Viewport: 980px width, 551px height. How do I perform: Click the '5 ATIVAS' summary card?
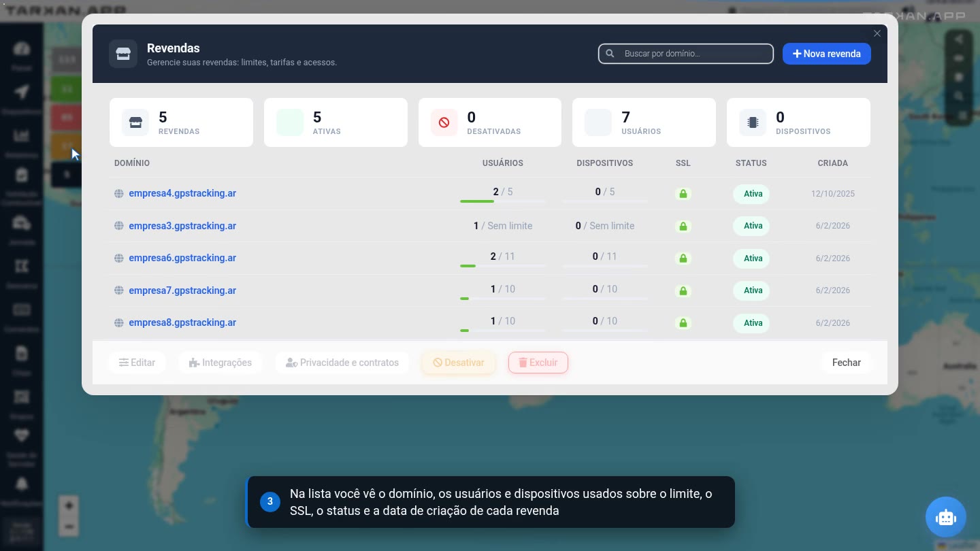[x=336, y=122]
